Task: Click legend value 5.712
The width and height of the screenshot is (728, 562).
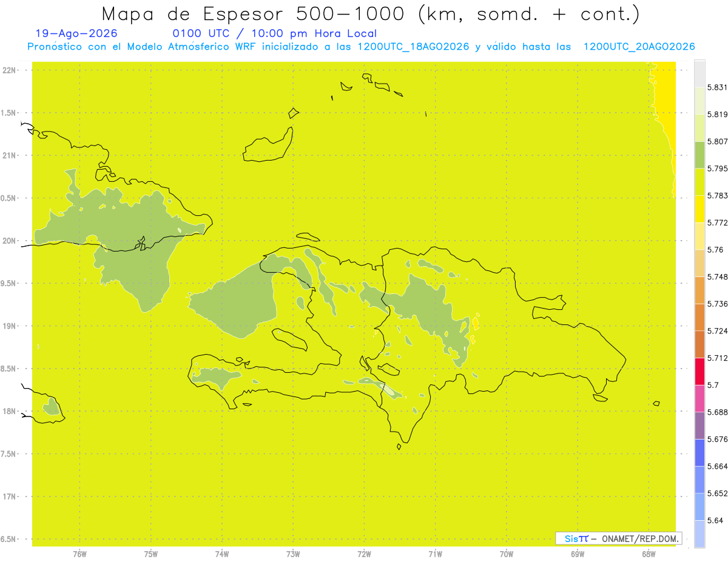Action: click(717, 358)
